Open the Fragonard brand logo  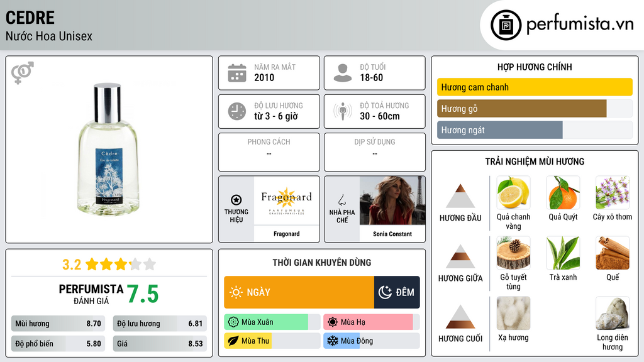coord(286,200)
